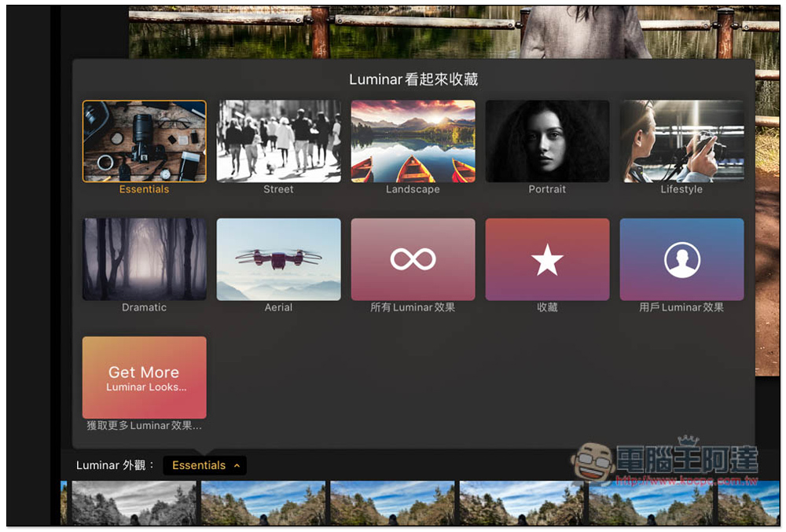This screenshot has height=532, width=786.
Task: Open the Street looks collection
Action: pyautogui.click(x=279, y=141)
